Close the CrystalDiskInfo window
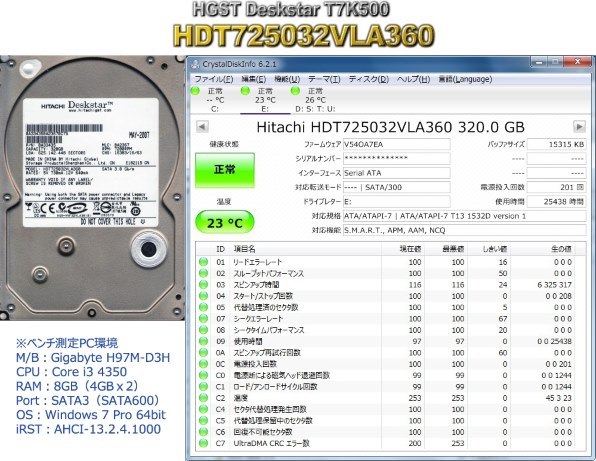Screen dimensions: 596x461 point(578,61)
